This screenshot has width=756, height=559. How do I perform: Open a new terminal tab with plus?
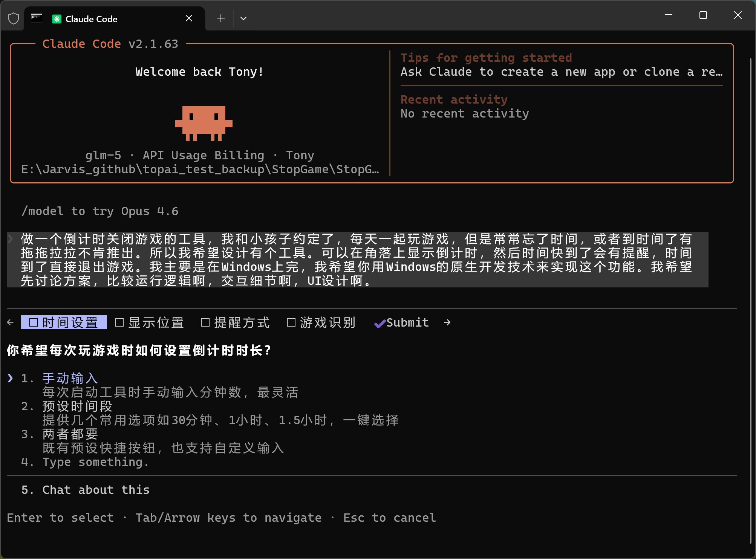click(x=221, y=18)
